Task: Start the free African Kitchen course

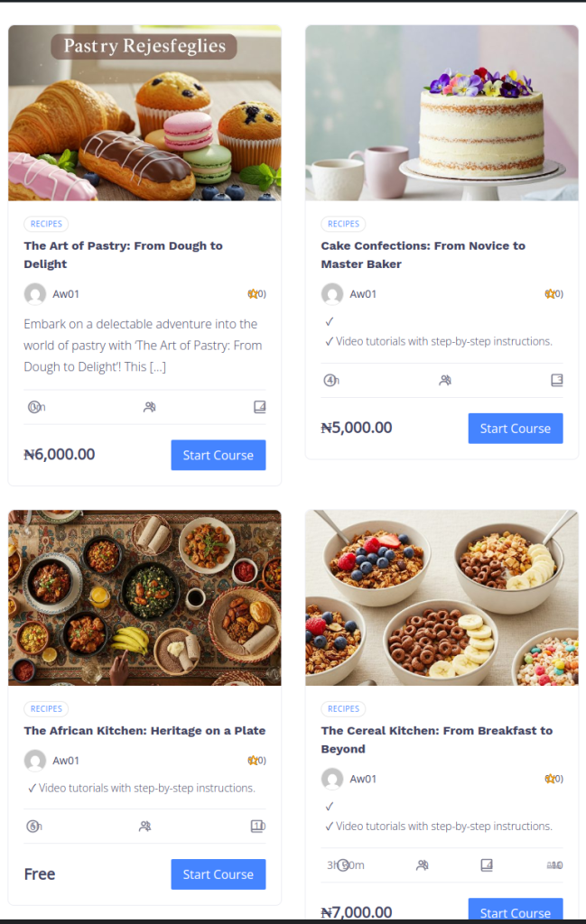Action: coord(218,874)
